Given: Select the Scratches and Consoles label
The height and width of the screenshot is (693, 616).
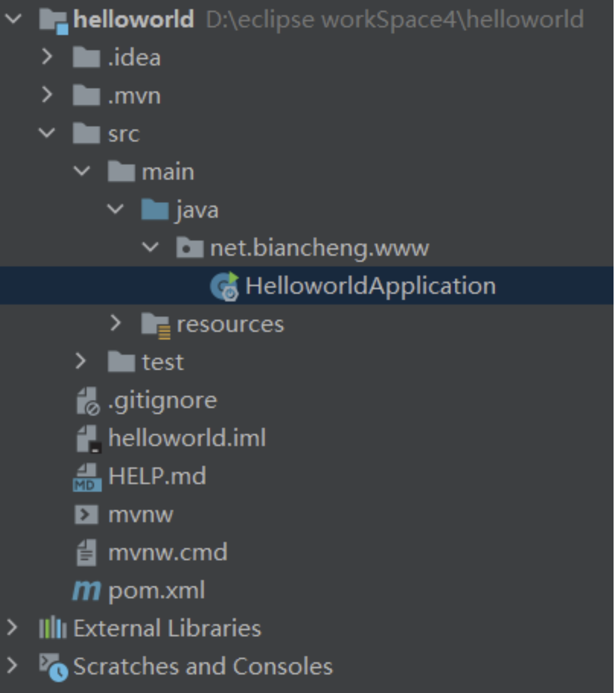Looking at the screenshot, I should coord(203,666).
